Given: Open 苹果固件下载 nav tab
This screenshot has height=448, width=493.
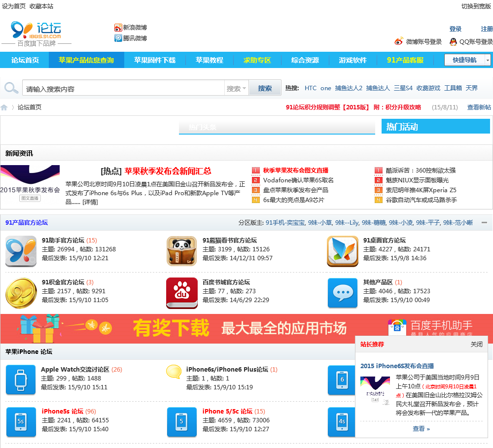Looking at the screenshot, I should coord(155,60).
